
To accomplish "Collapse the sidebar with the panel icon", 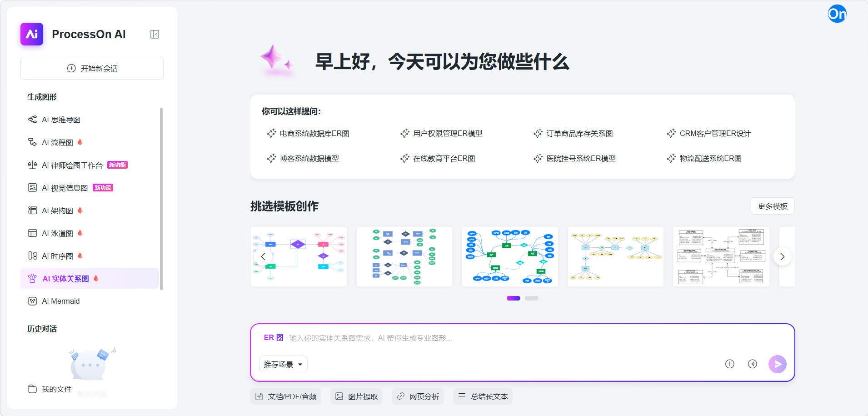I will (155, 34).
